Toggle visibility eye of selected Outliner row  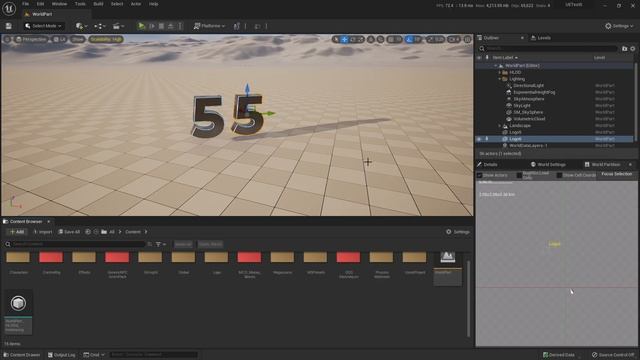479,139
